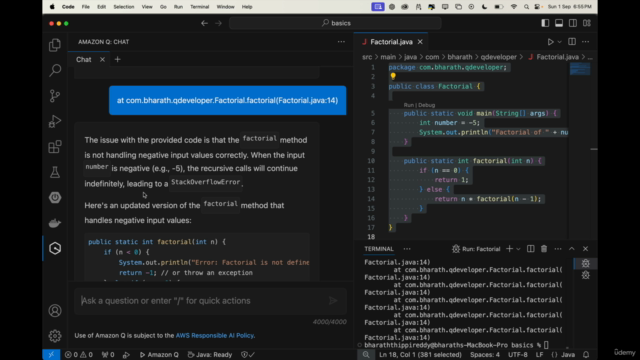This screenshot has height=360, width=640.
Task: Open the AWS Responsible AI Policy link
Action: [215, 336]
